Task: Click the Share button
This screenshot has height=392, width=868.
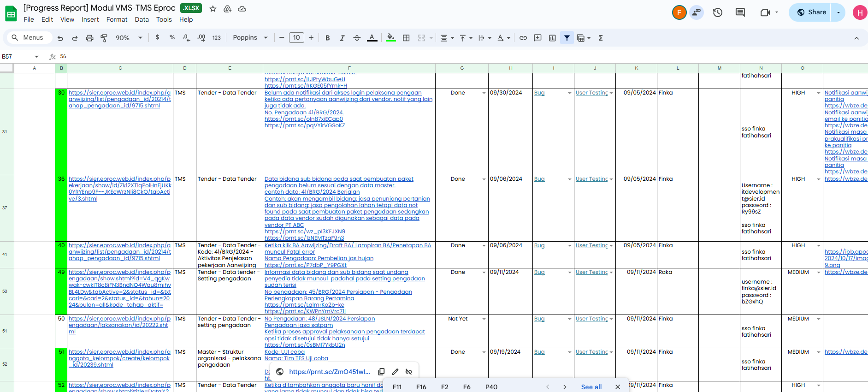Action: pyautogui.click(x=812, y=12)
